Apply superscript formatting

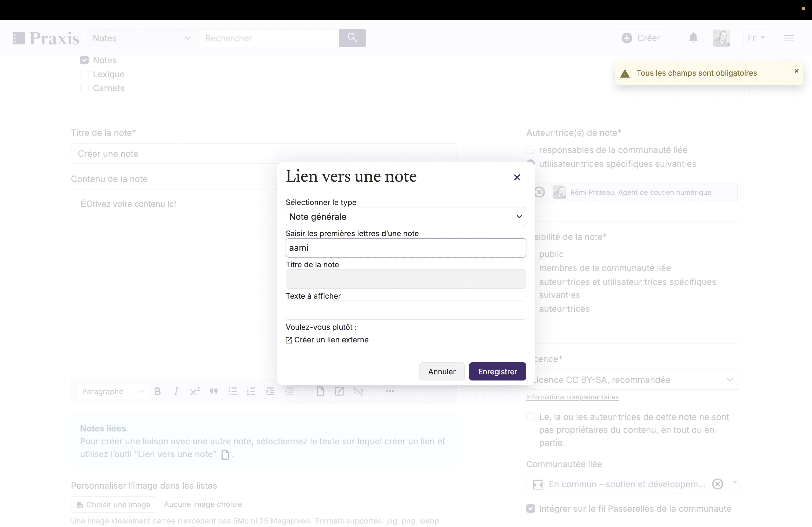pos(195,391)
